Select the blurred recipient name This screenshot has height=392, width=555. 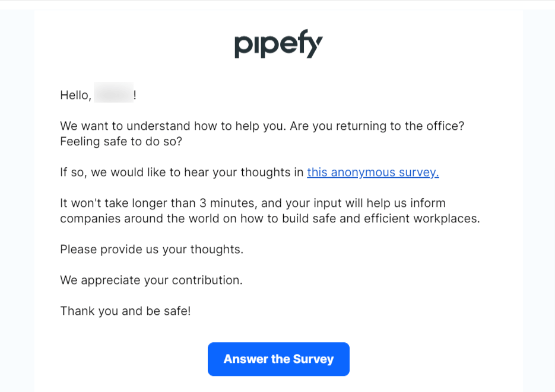pos(113,95)
